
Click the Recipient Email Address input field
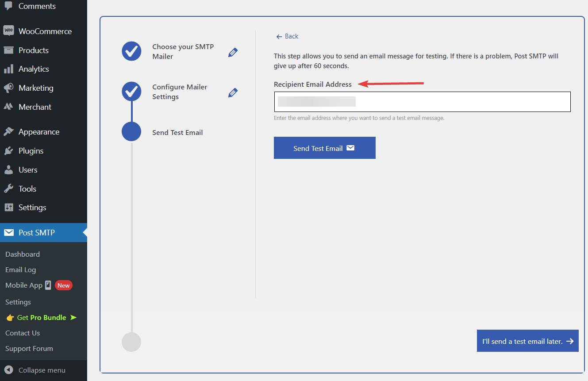pos(422,102)
